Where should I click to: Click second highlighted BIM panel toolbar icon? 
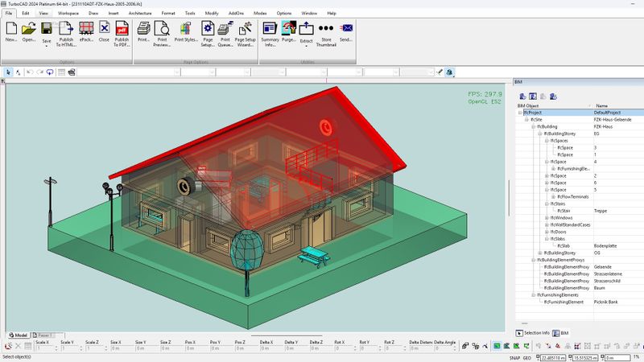[x=533, y=97]
